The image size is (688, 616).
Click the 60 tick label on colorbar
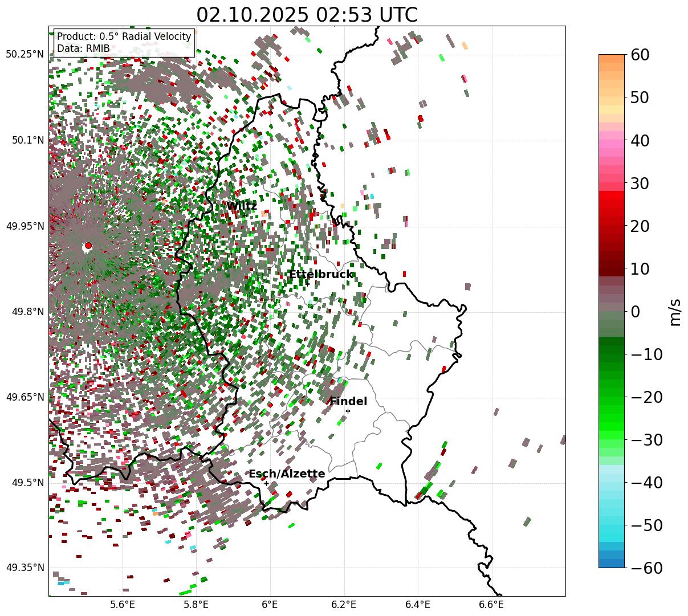[641, 55]
